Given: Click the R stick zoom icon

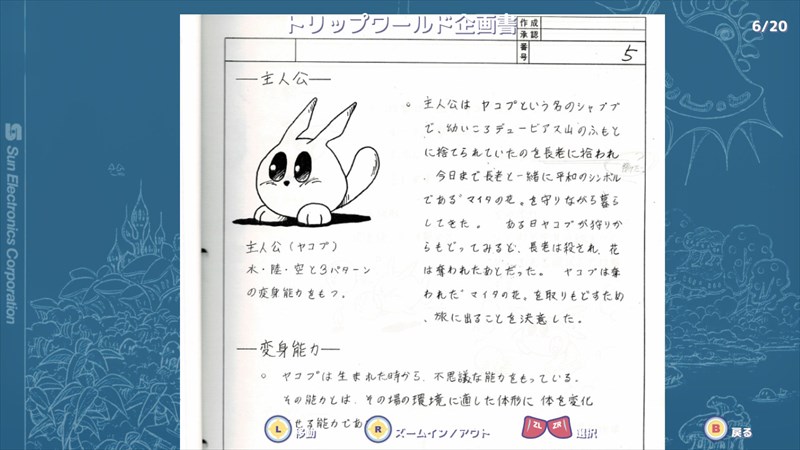Looking at the screenshot, I should [378, 430].
